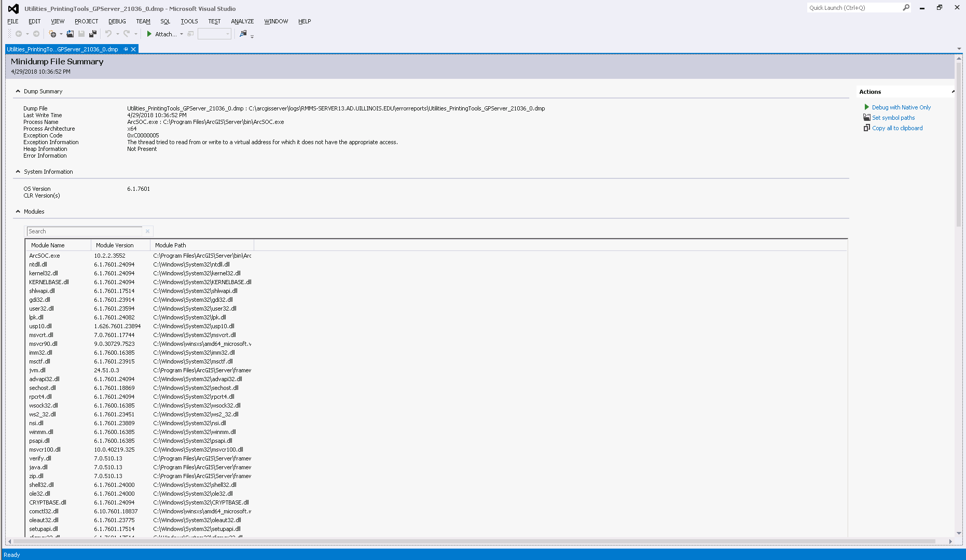Collapse the System Information section
Viewport: 966px width, 560px height.
pyautogui.click(x=18, y=172)
